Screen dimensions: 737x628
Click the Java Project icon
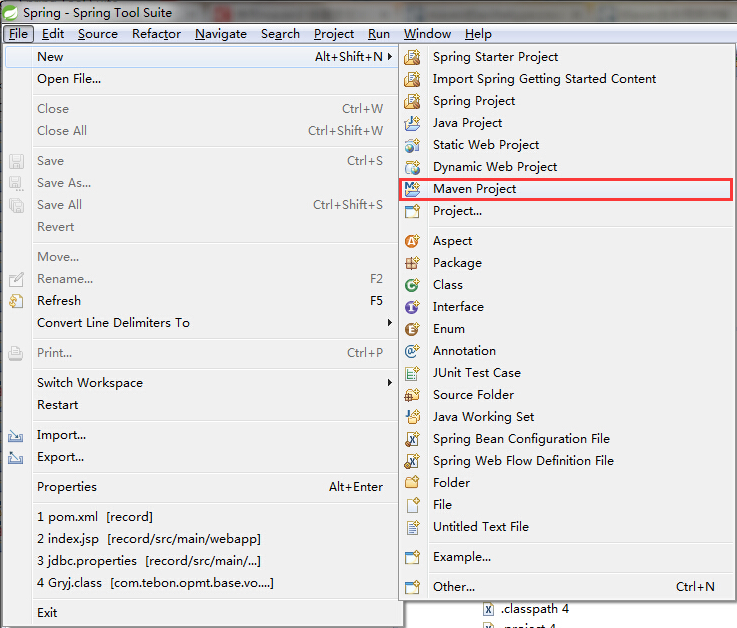(x=412, y=123)
